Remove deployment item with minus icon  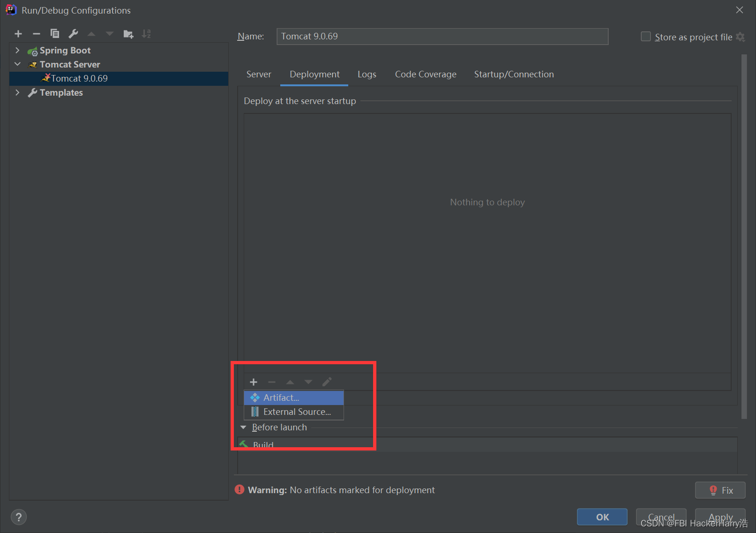[272, 382]
